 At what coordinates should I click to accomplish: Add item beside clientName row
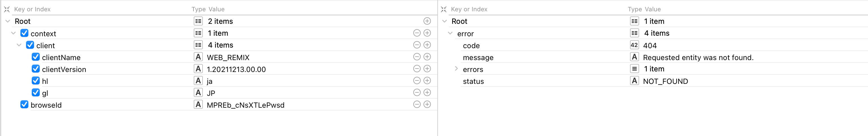427,57
